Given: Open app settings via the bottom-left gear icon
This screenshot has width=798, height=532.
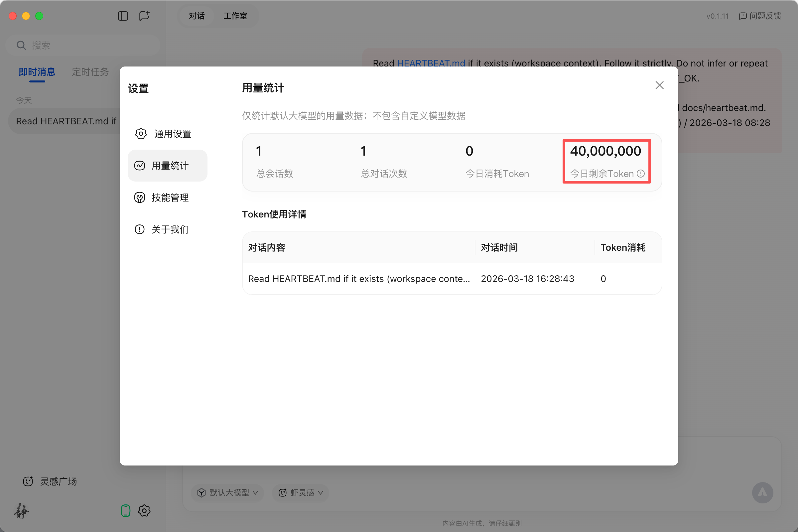Looking at the screenshot, I should tap(144, 511).
